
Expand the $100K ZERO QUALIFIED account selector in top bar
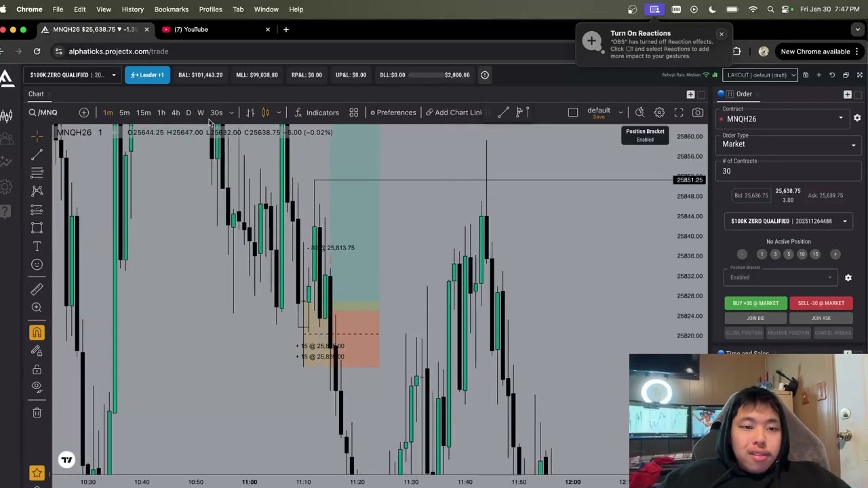click(x=73, y=75)
